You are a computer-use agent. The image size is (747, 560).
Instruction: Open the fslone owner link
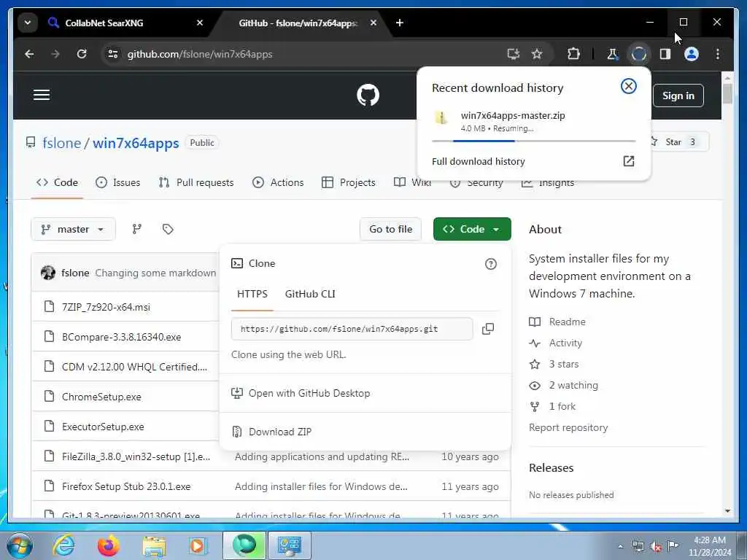click(62, 143)
